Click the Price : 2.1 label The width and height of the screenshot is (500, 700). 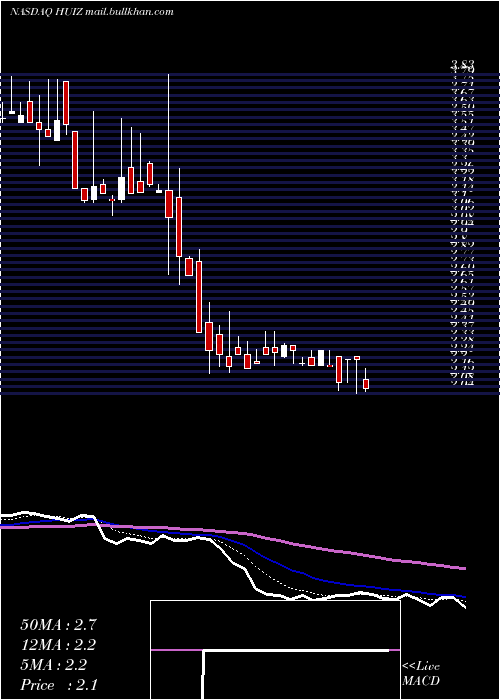click(58, 685)
